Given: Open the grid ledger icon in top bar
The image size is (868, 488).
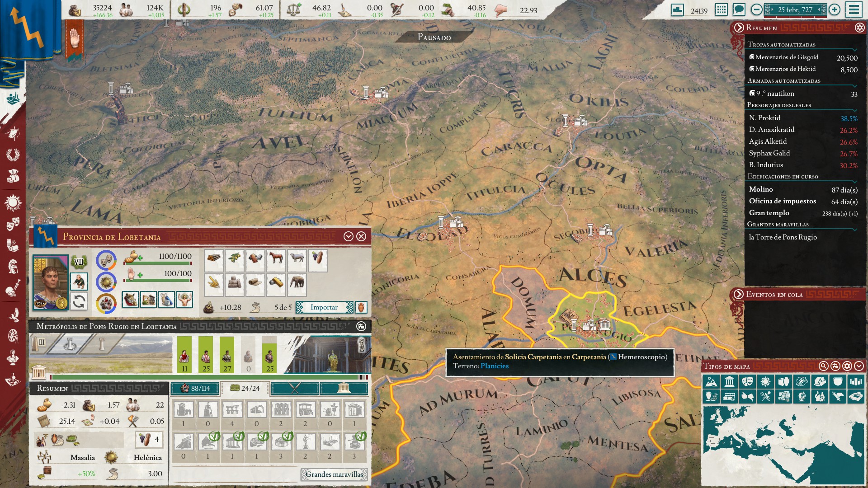Looking at the screenshot, I should tap(722, 9).
